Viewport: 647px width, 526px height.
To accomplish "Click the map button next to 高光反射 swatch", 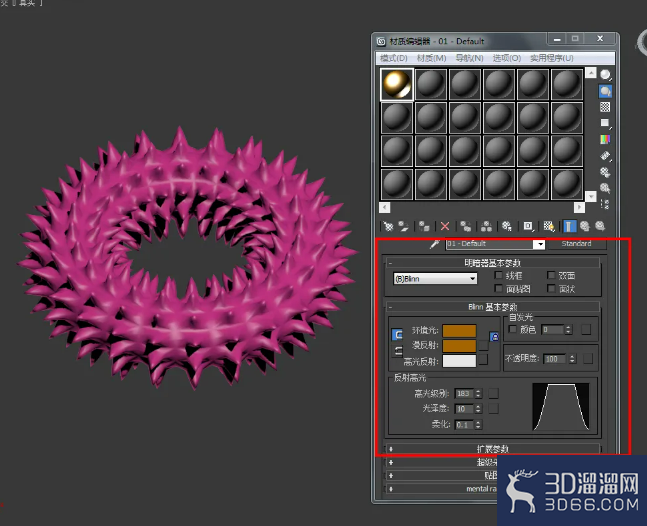I will [x=483, y=360].
